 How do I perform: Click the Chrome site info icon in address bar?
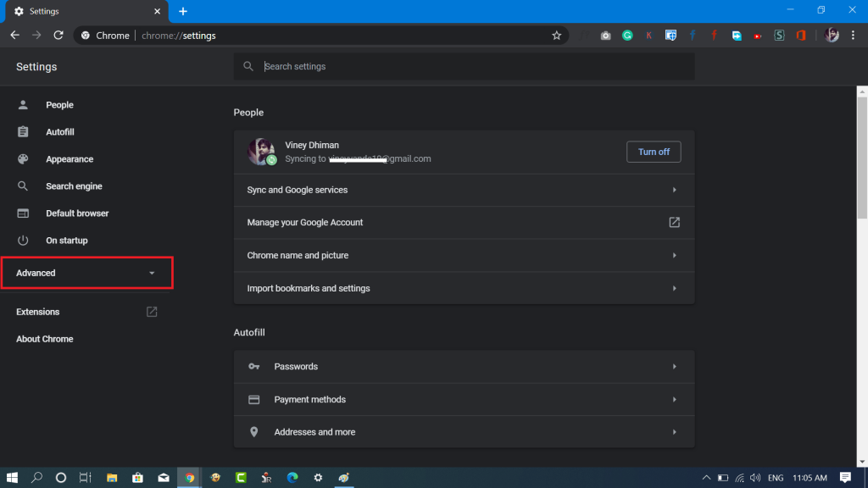coord(86,36)
